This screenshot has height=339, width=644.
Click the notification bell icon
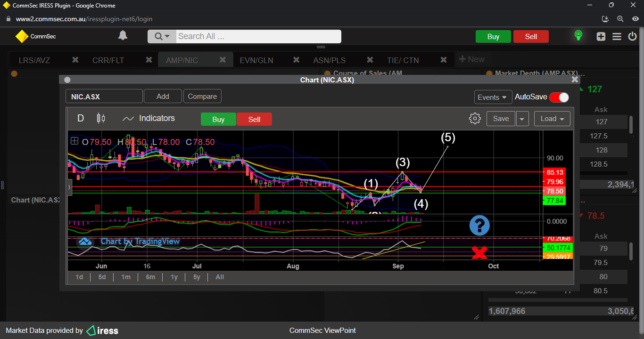click(x=123, y=36)
